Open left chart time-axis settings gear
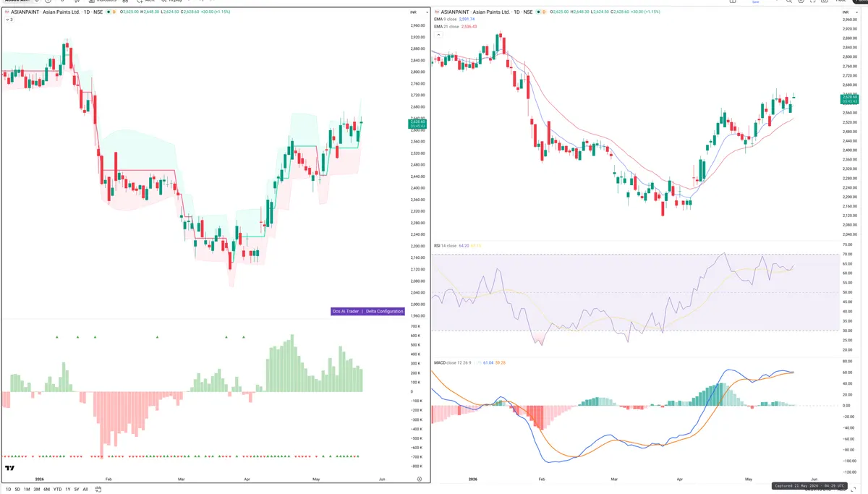This screenshot has width=868, height=494. (420, 479)
